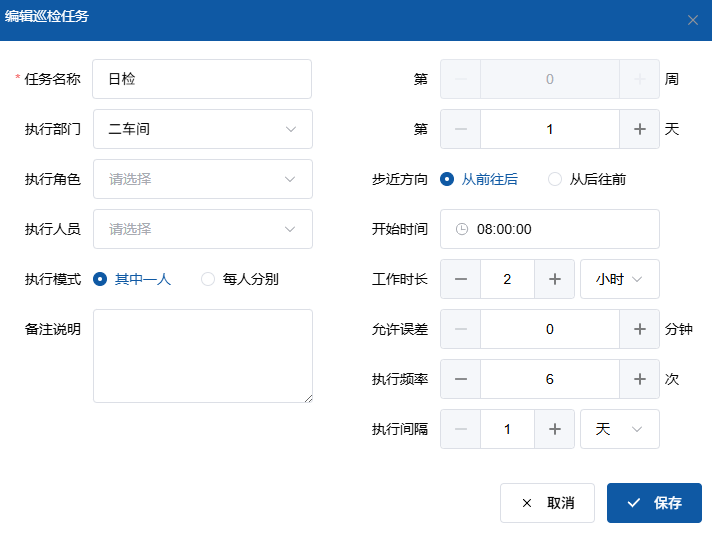
Task: Open the 执行部门 dropdown showing 二车间
Action: (203, 129)
